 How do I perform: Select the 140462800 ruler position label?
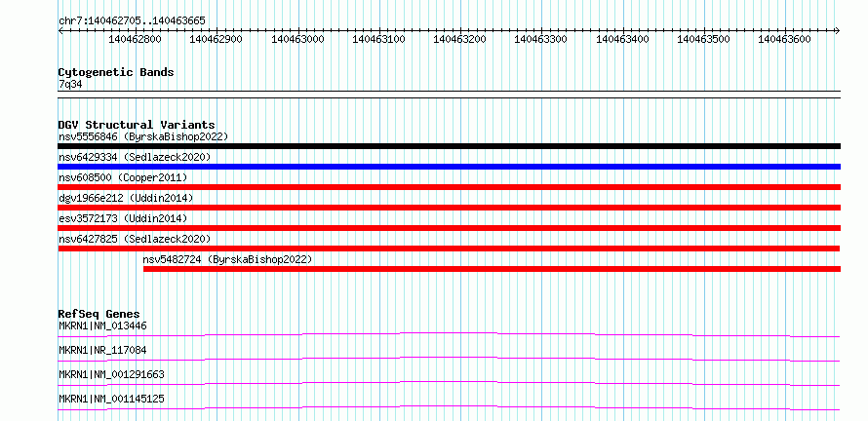tap(137, 39)
